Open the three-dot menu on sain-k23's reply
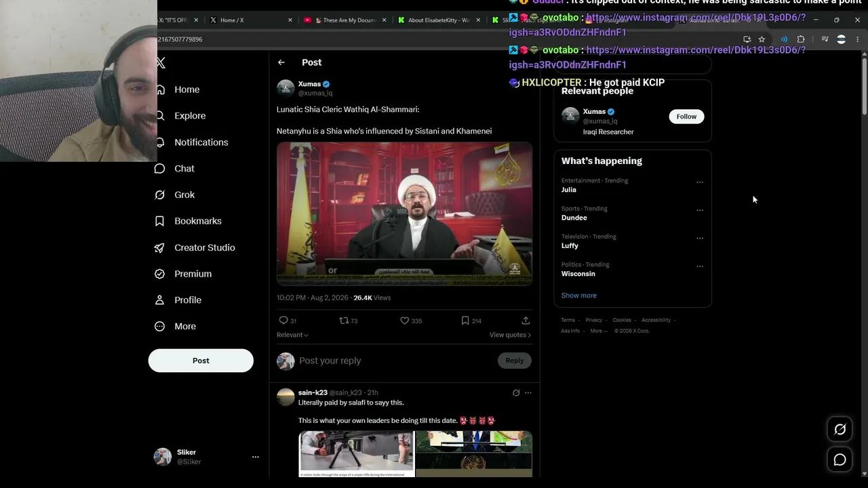The height and width of the screenshot is (488, 868). [528, 393]
